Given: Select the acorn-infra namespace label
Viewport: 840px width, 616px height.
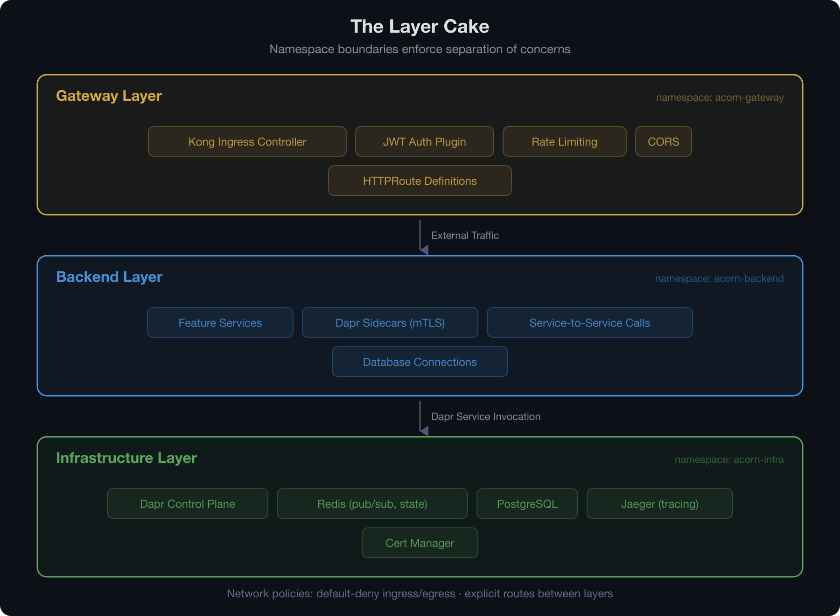Looking at the screenshot, I should (x=730, y=460).
